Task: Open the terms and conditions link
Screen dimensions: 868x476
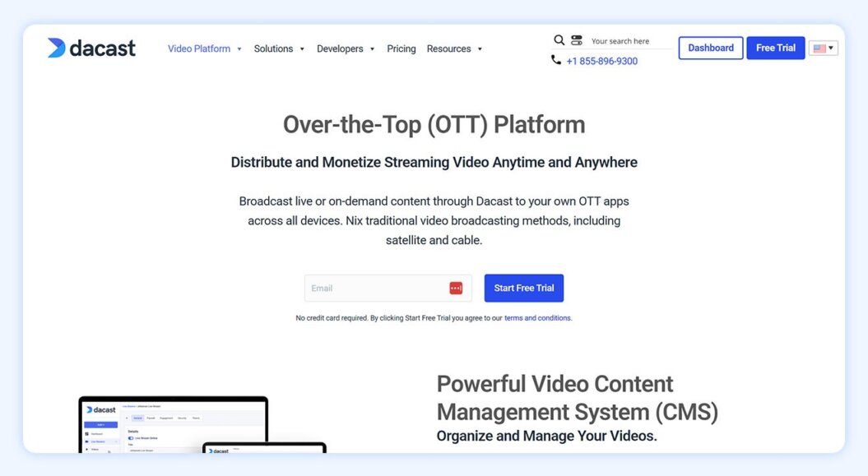Action: pos(537,317)
